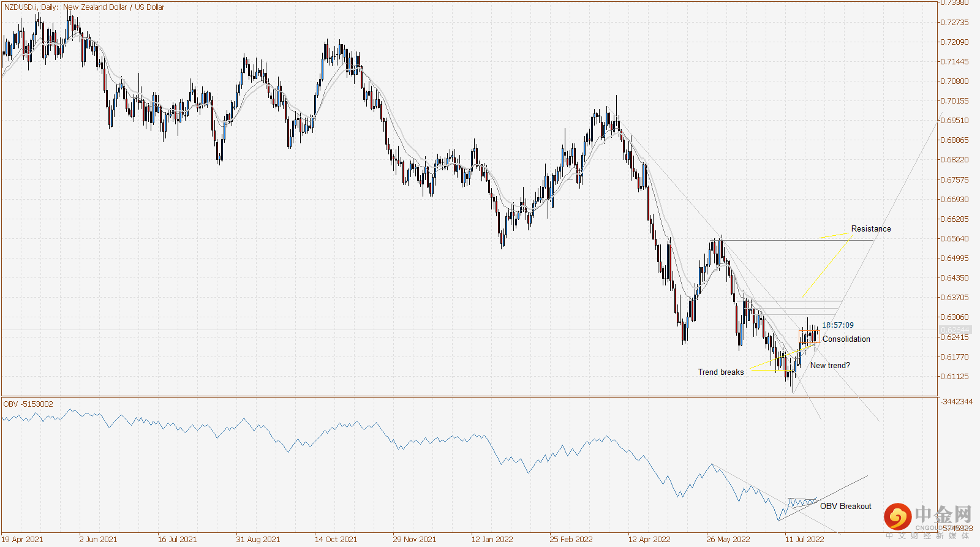
Task: Click the 0.64350 price axis label
Action: click(x=954, y=278)
